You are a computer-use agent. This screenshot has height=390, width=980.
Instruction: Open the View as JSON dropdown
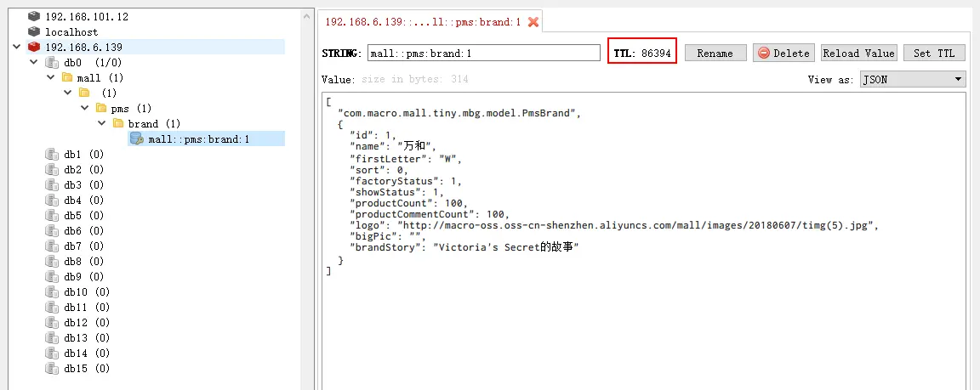913,79
